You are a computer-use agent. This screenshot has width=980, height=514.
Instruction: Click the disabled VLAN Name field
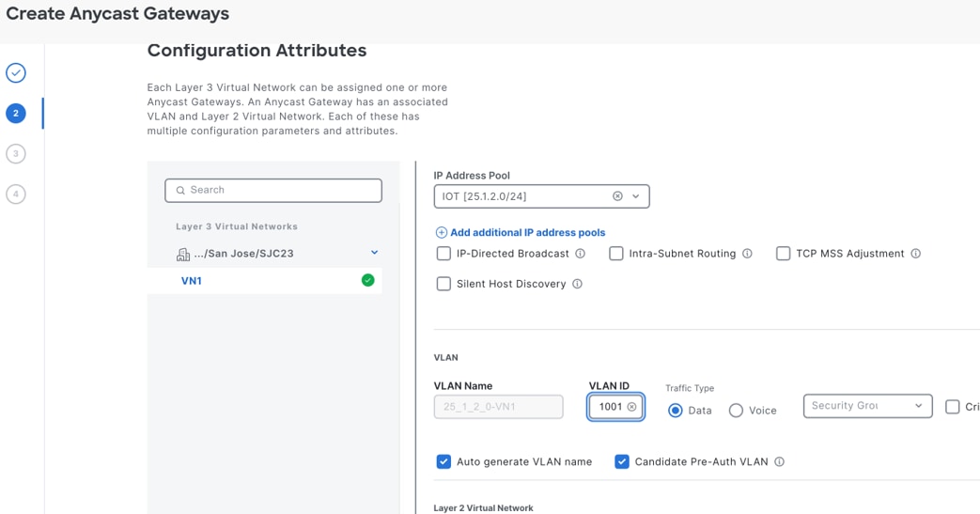pos(498,407)
